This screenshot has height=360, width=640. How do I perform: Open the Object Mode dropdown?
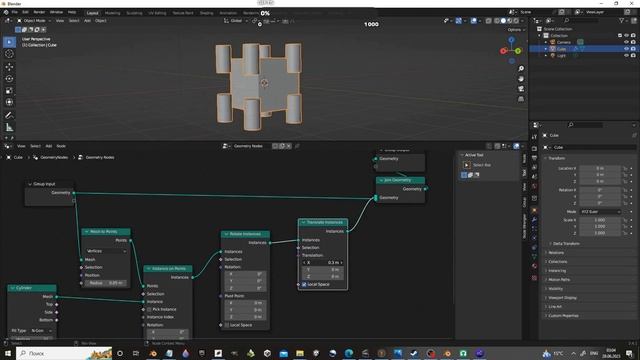(x=34, y=20)
